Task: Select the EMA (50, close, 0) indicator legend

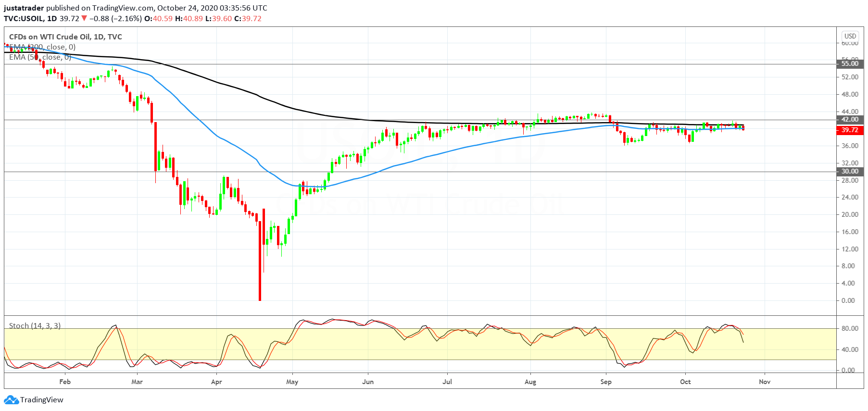Action: pos(40,57)
